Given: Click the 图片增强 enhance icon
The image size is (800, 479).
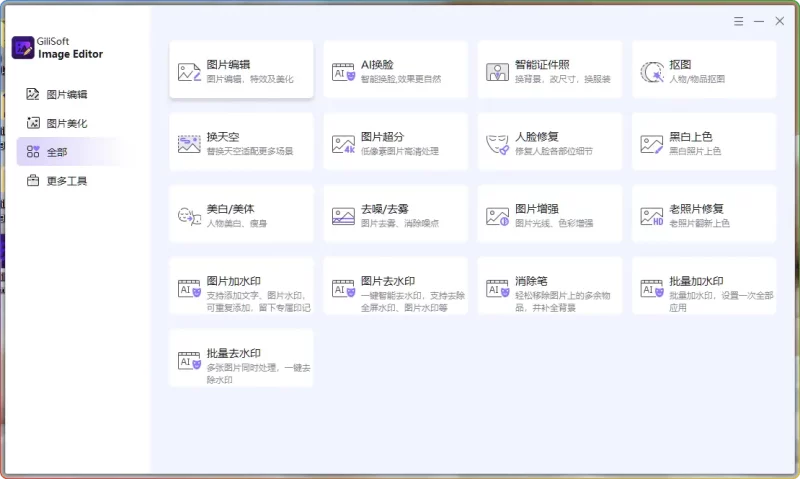Looking at the screenshot, I should (497, 216).
